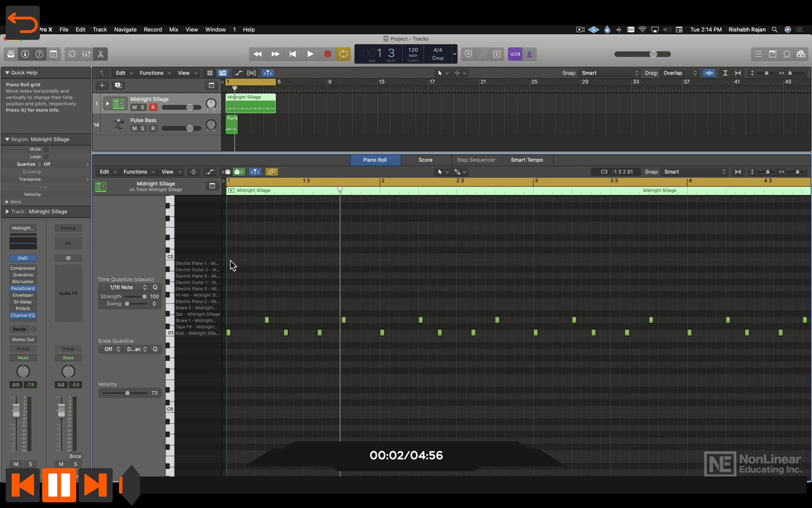Click the Time Quantize Q button
The height and width of the screenshot is (508, 812).
[x=155, y=287]
